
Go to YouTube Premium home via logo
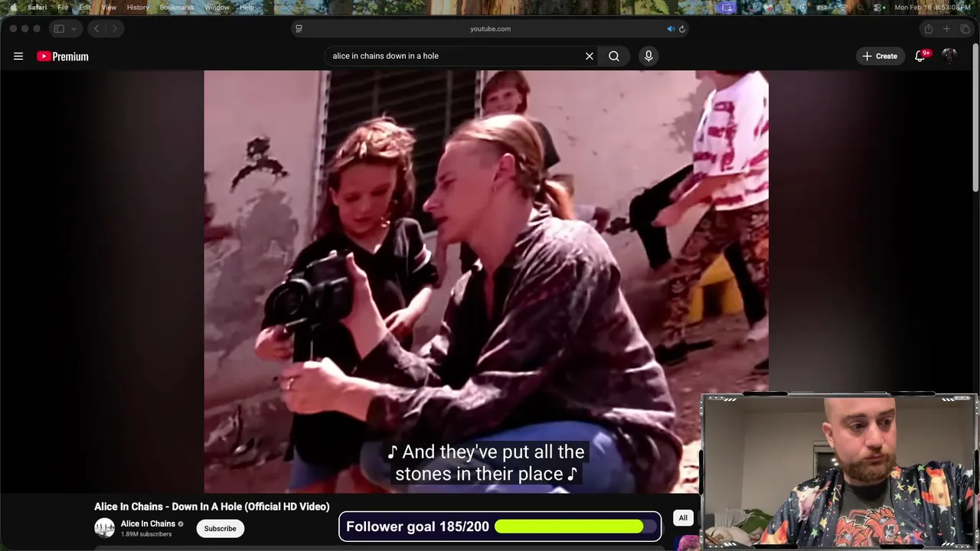[63, 56]
